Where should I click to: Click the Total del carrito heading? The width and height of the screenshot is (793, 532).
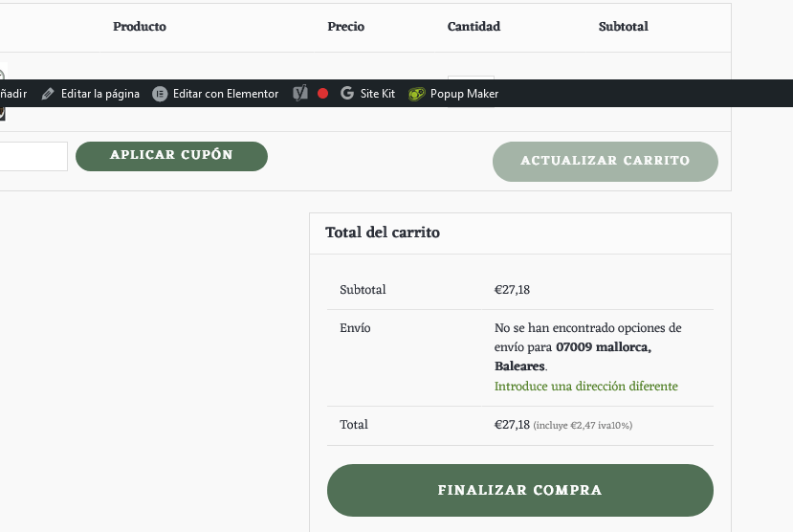pos(383,233)
